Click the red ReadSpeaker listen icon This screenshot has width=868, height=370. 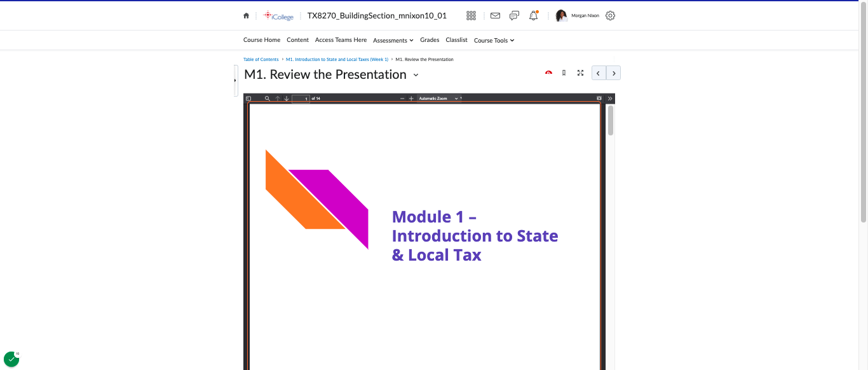tap(548, 73)
